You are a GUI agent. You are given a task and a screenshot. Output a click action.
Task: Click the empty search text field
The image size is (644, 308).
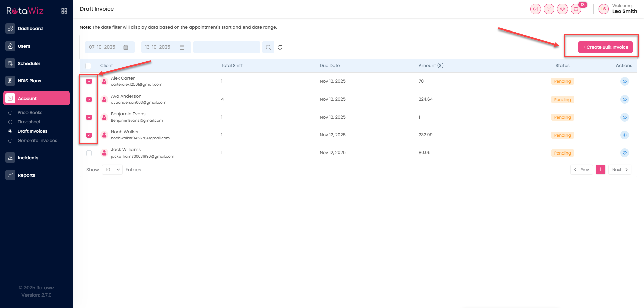pyautogui.click(x=226, y=47)
